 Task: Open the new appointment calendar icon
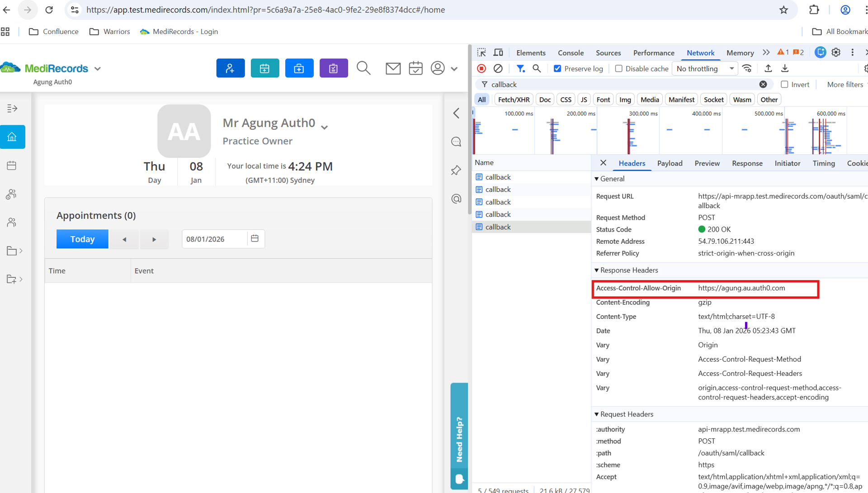pyautogui.click(x=265, y=68)
